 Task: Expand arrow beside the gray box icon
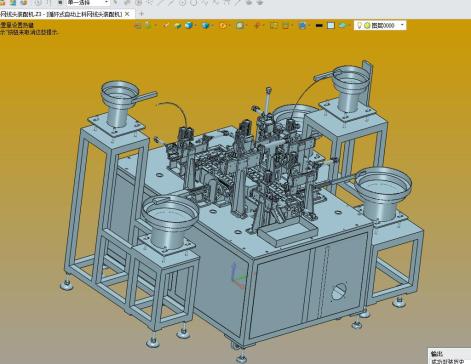coord(247,25)
